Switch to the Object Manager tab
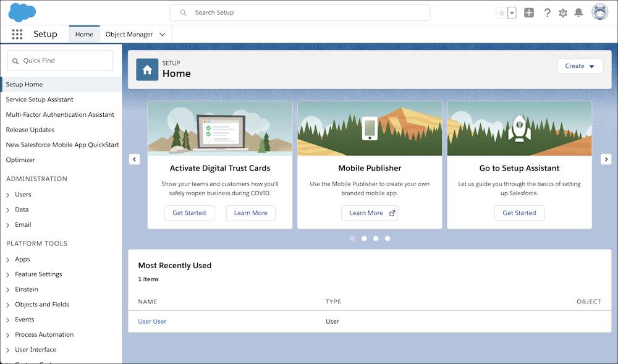Screen dimensions: 618x364 pyautogui.click(x=129, y=34)
